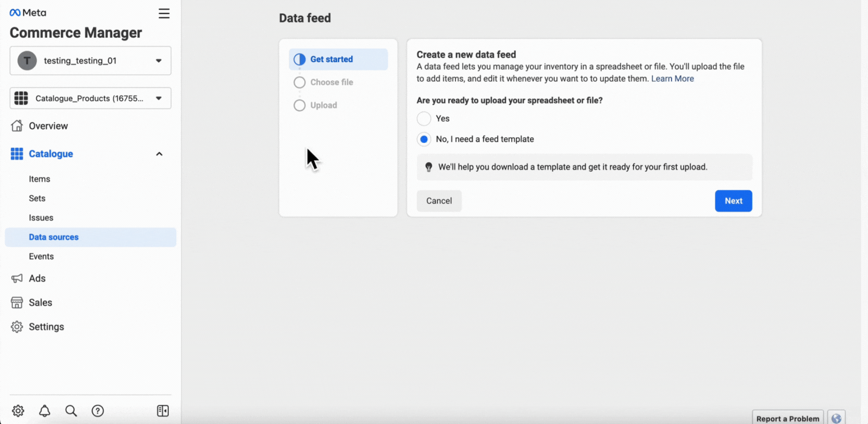Open the notifications bell icon
Viewport: 868px width, 424px height.
click(44, 411)
